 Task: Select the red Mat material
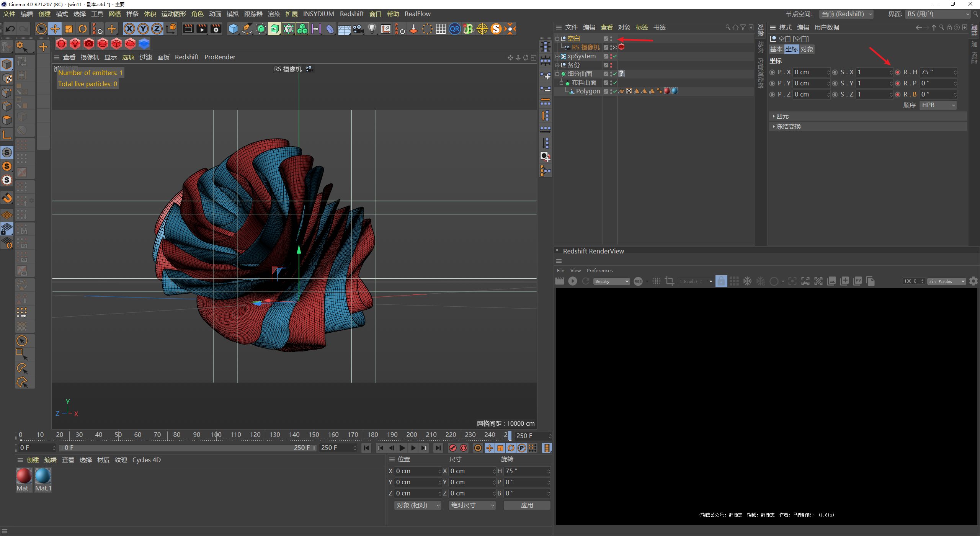[24, 480]
